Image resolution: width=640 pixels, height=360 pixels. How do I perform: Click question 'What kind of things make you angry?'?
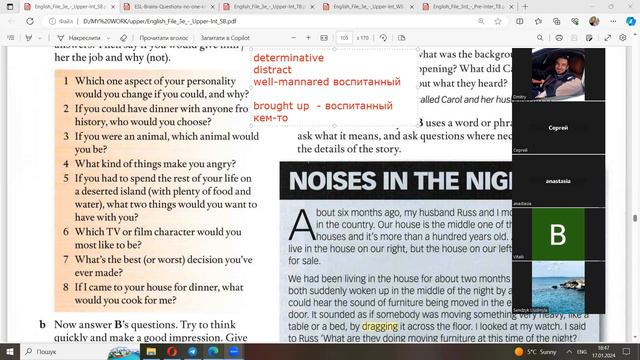click(155, 164)
